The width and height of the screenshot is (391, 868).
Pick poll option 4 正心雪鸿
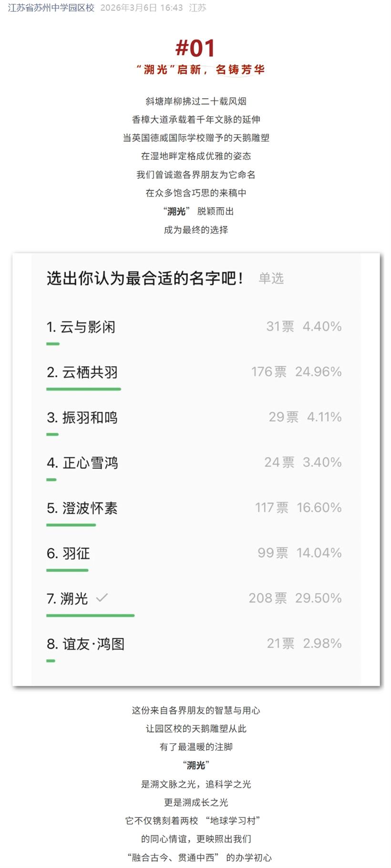click(82, 463)
